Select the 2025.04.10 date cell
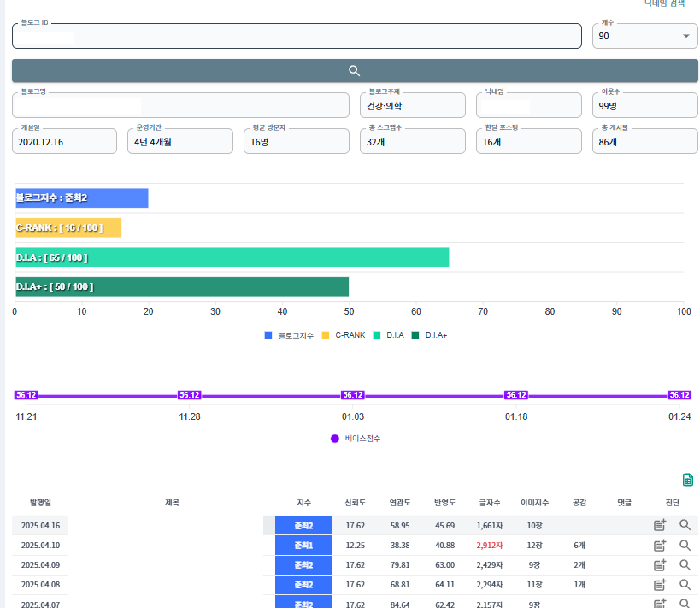 point(40,545)
